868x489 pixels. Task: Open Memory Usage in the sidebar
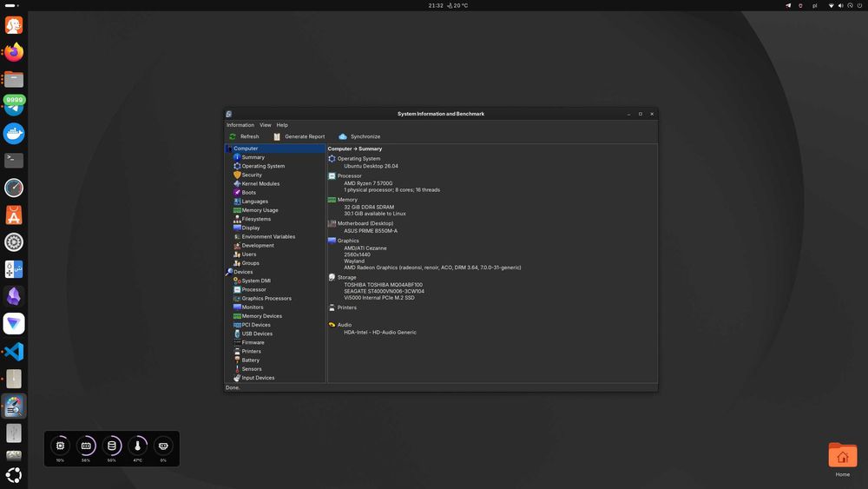pyautogui.click(x=260, y=210)
